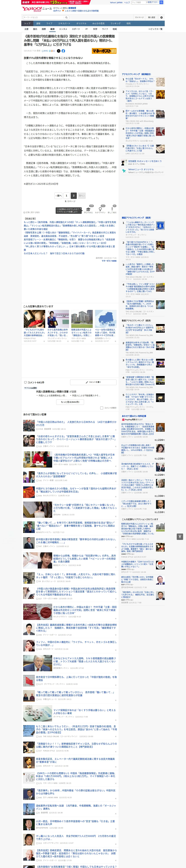Click the 前へ previous page button
Image resolution: width=186 pixels, height=868 pixels.
(58, 195)
